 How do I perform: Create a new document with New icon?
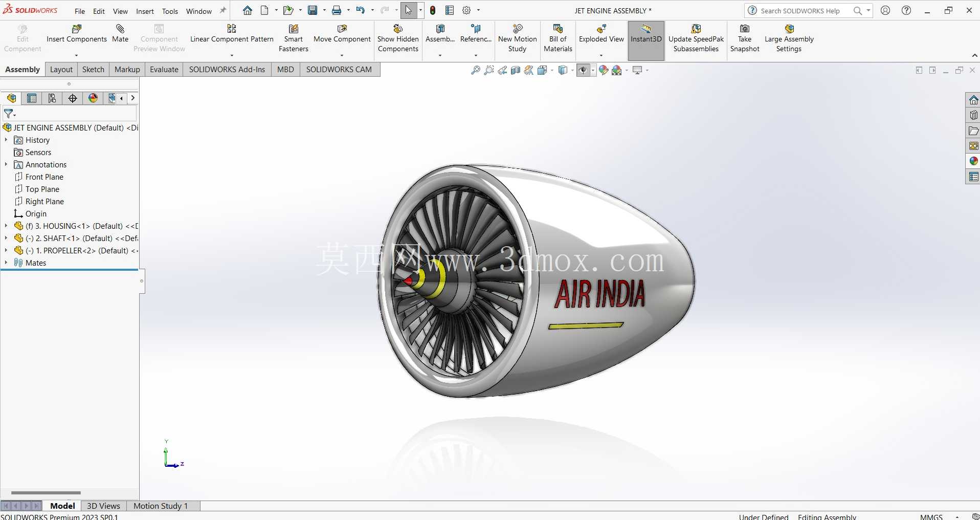coord(264,10)
